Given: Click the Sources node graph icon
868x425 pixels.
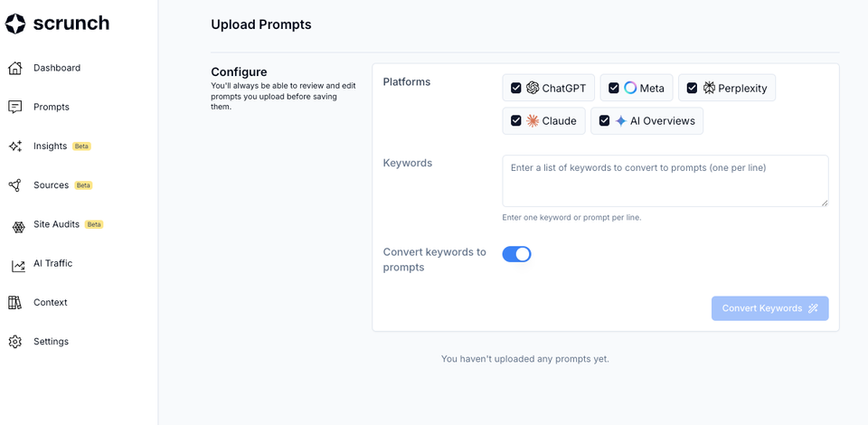Looking at the screenshot, I should pyautogui.click(x=15, y=185).
